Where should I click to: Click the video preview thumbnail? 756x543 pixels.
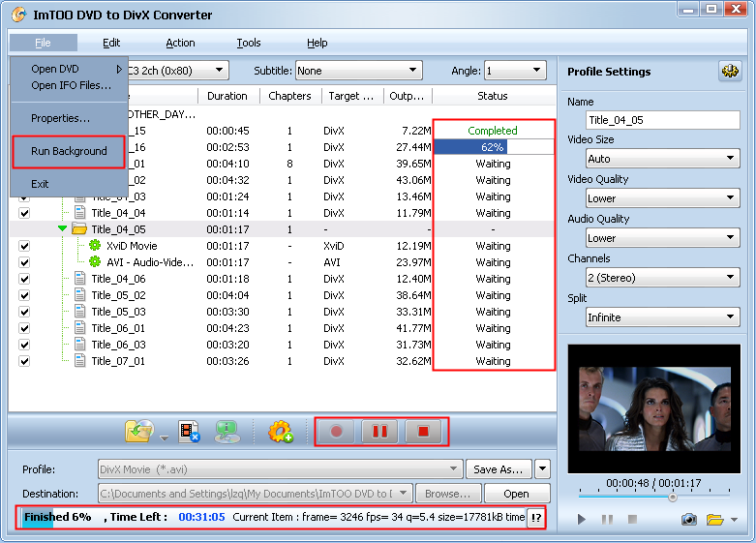(x=654, y=408)
